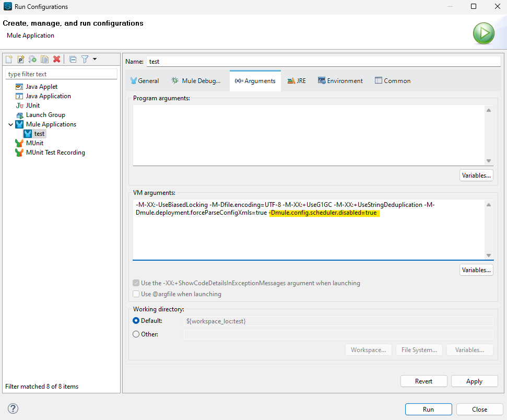Click the filter launch configurations icon
Image resolution: width=507 pixels, height=420 pixels.
click(85, 59)
